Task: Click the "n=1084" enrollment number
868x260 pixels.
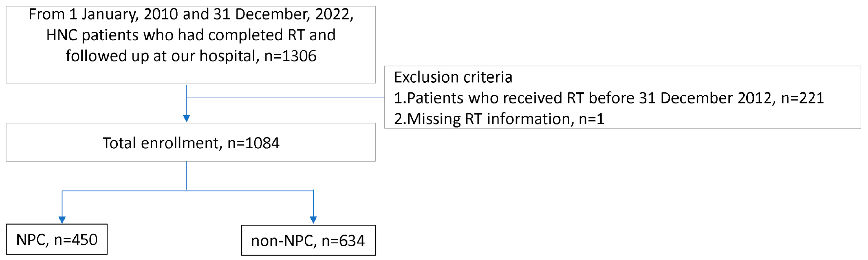Action: click(253, 143)
